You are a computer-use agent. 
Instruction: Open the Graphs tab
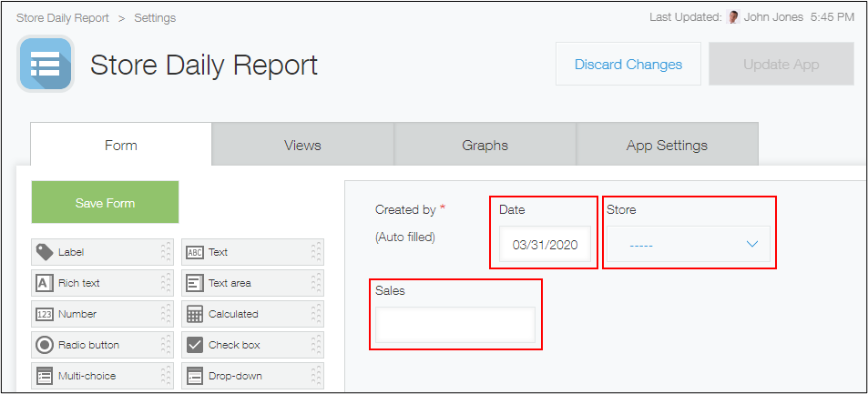(x=485, y=145)
